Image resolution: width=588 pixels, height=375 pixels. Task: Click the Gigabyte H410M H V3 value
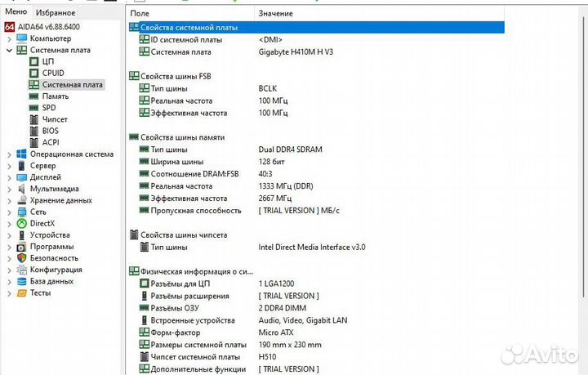tap(296, 52)
